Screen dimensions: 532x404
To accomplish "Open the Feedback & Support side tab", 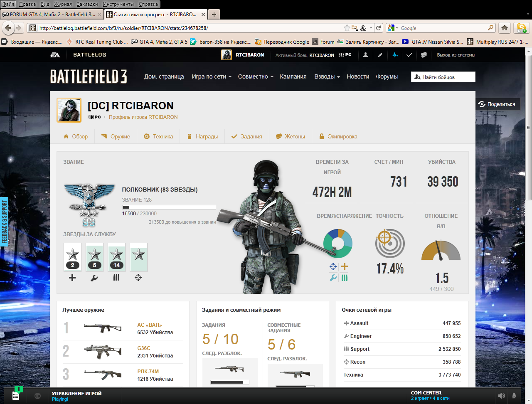I will [4, 222].
